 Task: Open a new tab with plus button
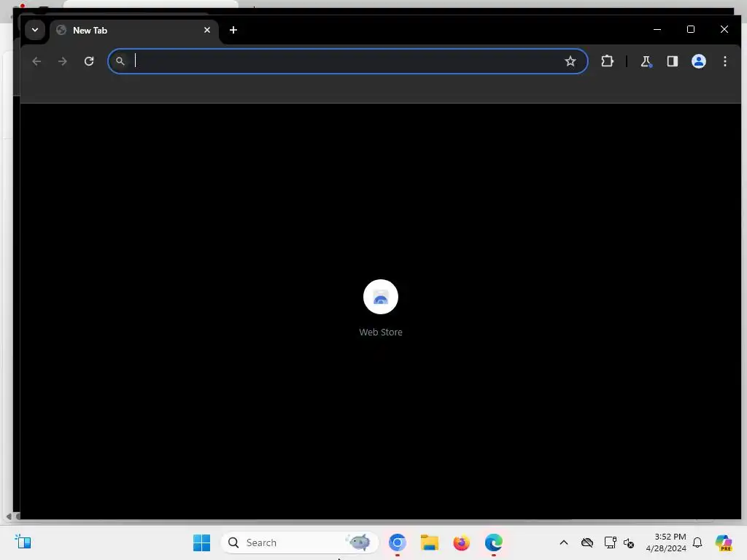pos(233,30)
